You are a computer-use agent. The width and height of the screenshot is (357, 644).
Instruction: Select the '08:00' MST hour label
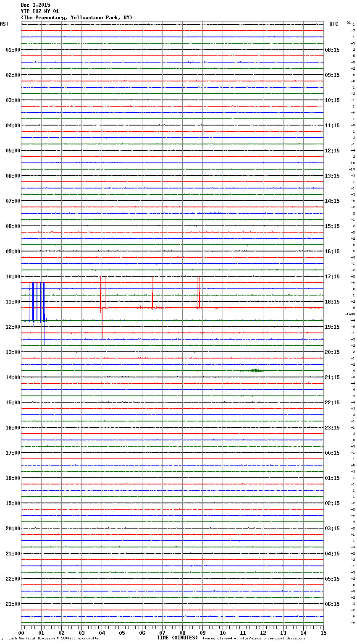click(x=13, y=226)
